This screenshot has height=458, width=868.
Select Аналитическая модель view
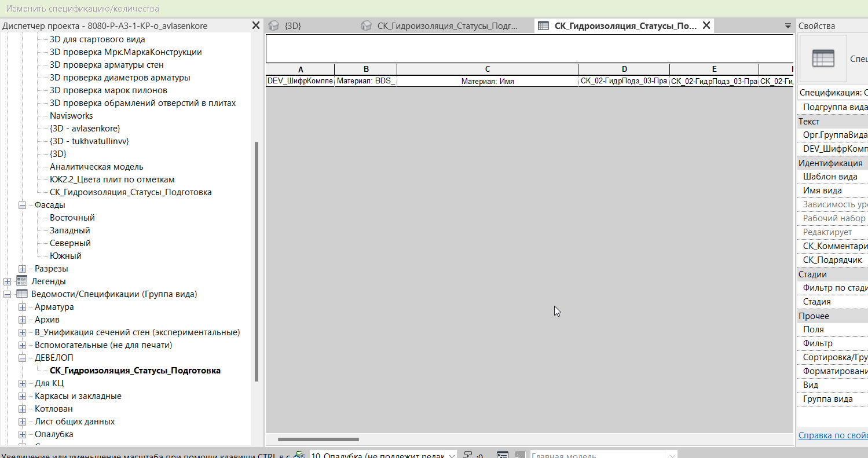click(x=97, y=167)
